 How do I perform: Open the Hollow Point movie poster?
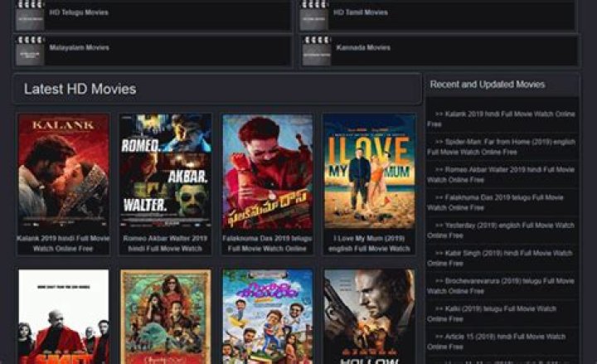[x=369, y=317]
